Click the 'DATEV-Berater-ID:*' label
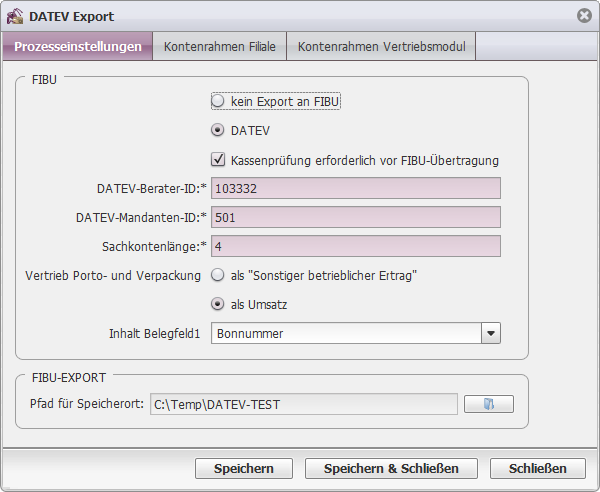The height and width of the screenshot is (492, 600). click(152, 189)
